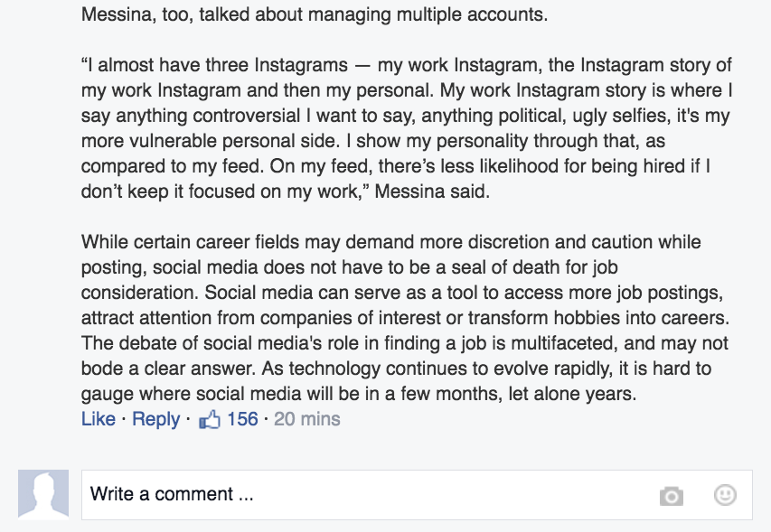Focus the Write a comment field

point(362,494)
